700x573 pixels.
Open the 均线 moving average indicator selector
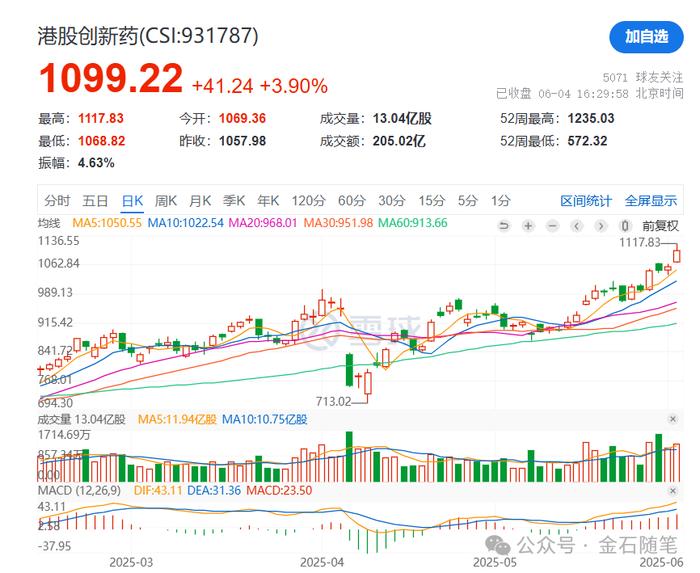tap(48, 223)
